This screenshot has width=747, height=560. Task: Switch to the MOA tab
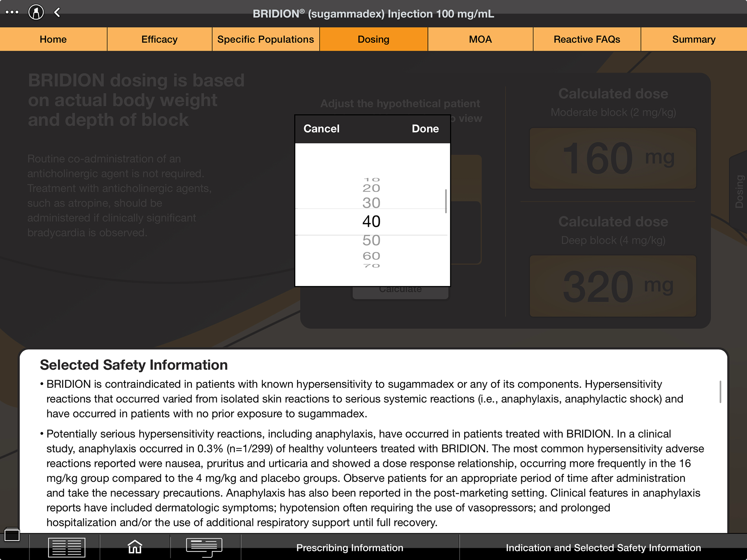point(480,39)
